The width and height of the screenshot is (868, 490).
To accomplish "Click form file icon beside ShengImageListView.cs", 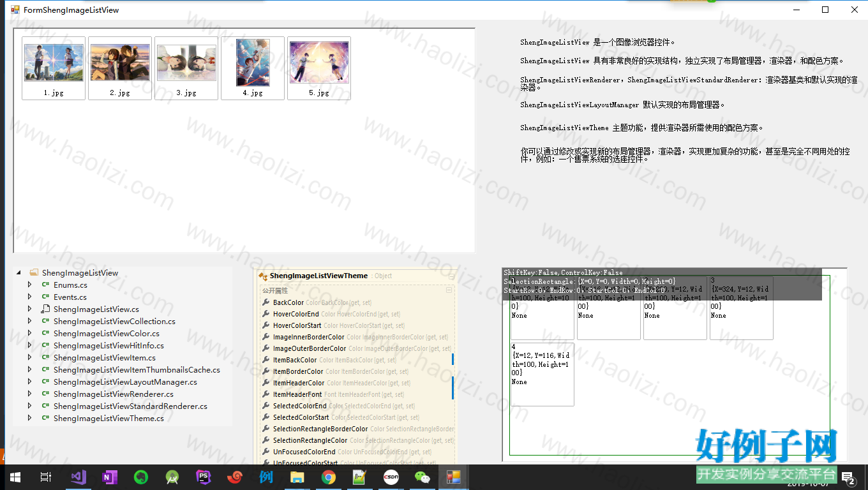I will pyautogui.click(x=45, y=309).
